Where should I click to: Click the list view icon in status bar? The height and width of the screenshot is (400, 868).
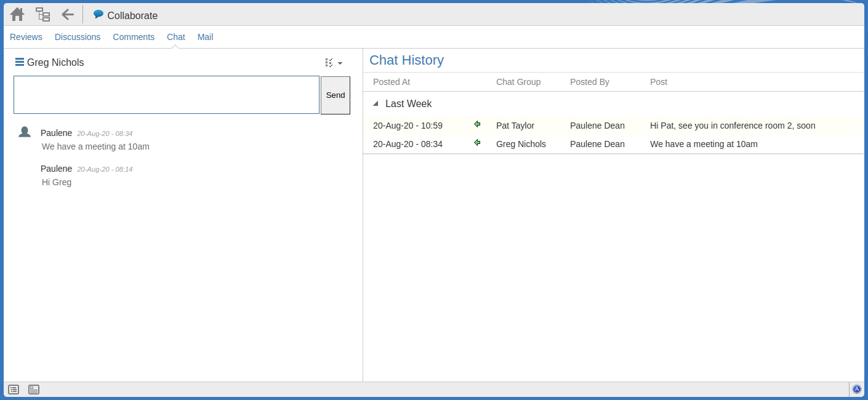[14, 390]
